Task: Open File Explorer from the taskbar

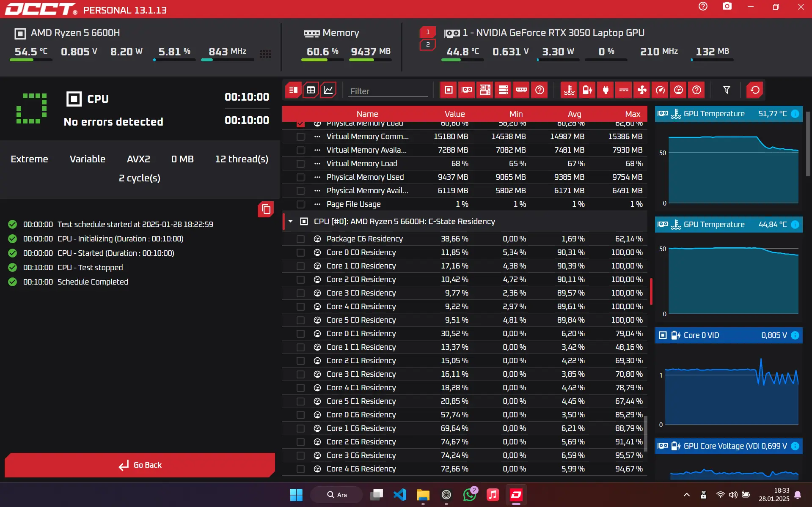Action: (423, 495)
